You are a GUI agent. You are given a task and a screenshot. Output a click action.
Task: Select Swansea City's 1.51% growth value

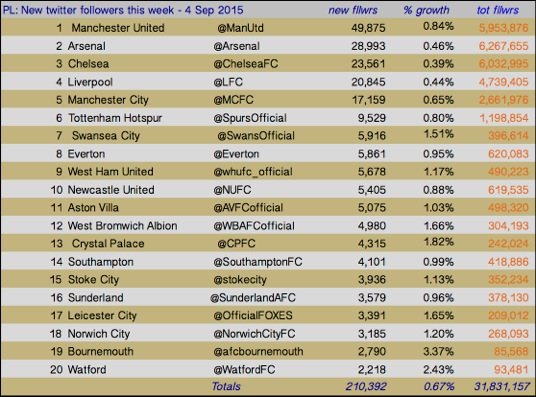(439, 134)
